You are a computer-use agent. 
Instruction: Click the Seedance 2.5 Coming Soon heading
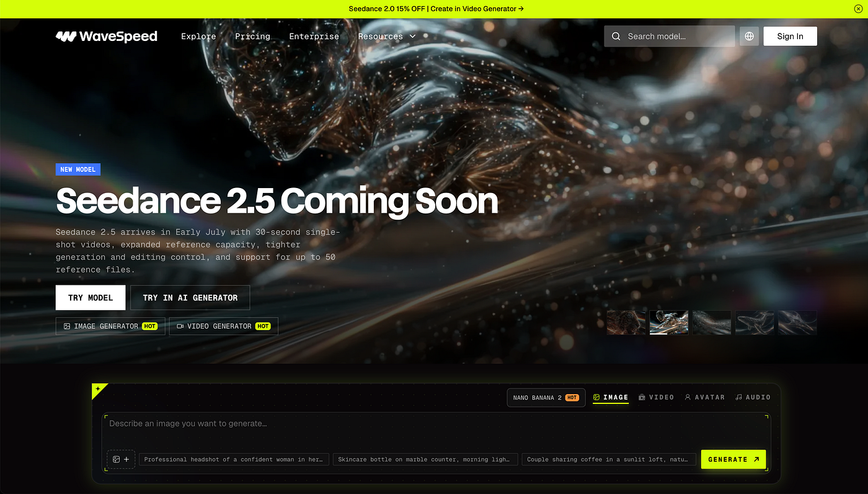point(277,200)
